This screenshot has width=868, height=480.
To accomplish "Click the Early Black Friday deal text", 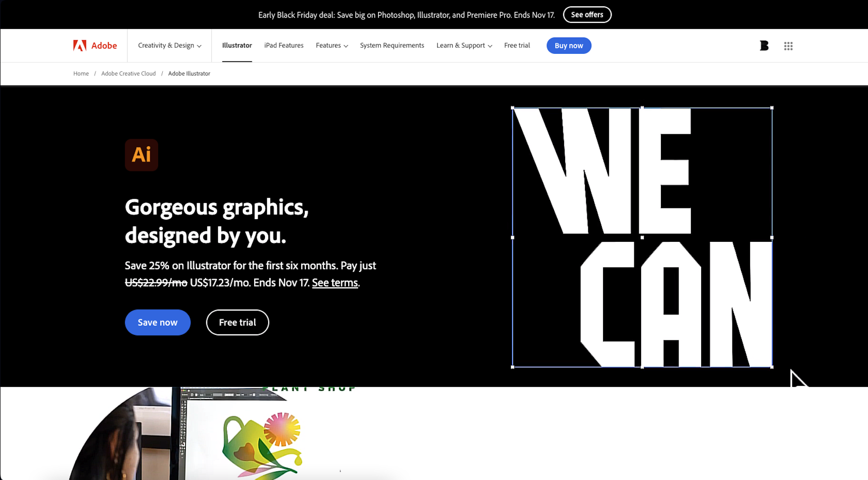I will [406, 15].
